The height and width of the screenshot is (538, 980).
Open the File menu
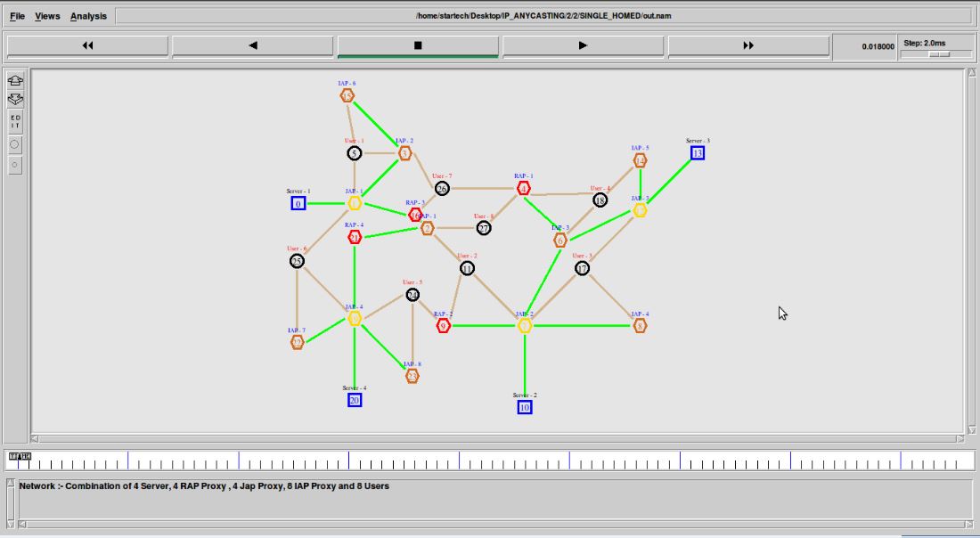click(17, 16)
